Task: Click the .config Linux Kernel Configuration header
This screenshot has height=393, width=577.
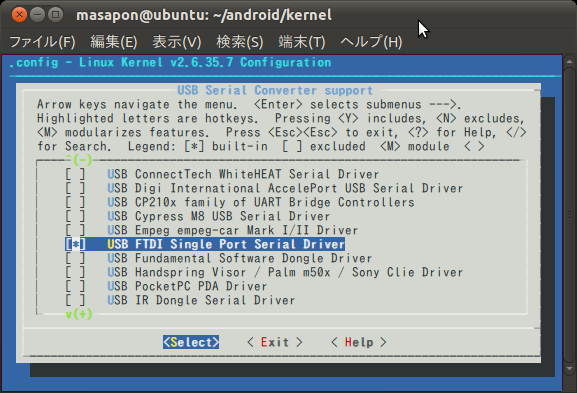Action: 170,62
